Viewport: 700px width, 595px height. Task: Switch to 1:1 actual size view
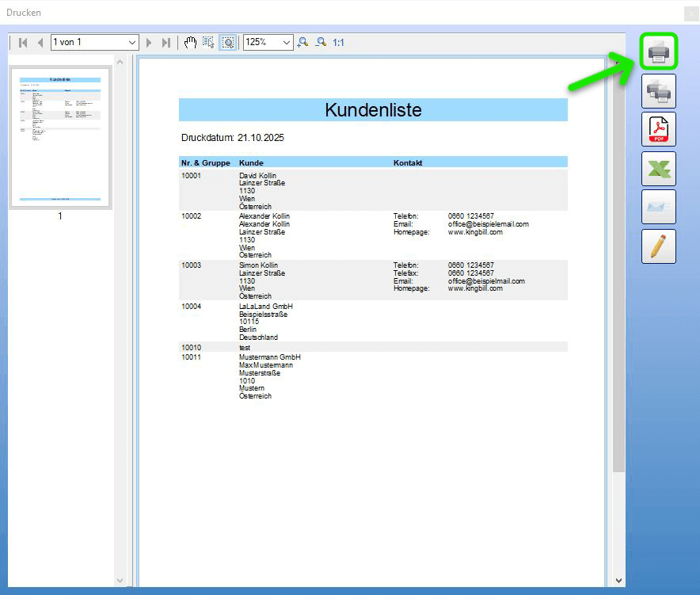point(337,43)
